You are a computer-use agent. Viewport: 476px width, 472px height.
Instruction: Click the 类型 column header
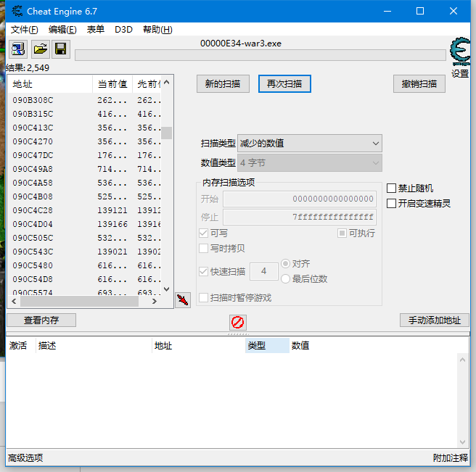click(x=267, y=346)
